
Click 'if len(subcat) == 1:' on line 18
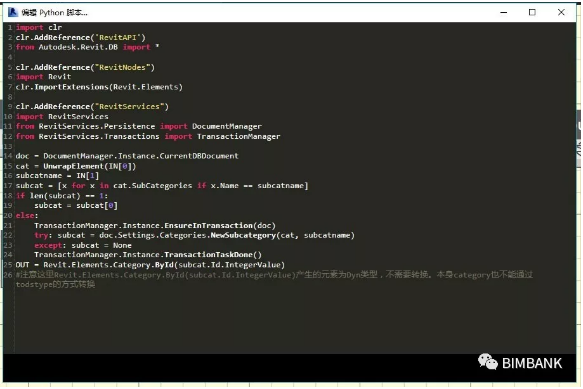click(62, 196)
